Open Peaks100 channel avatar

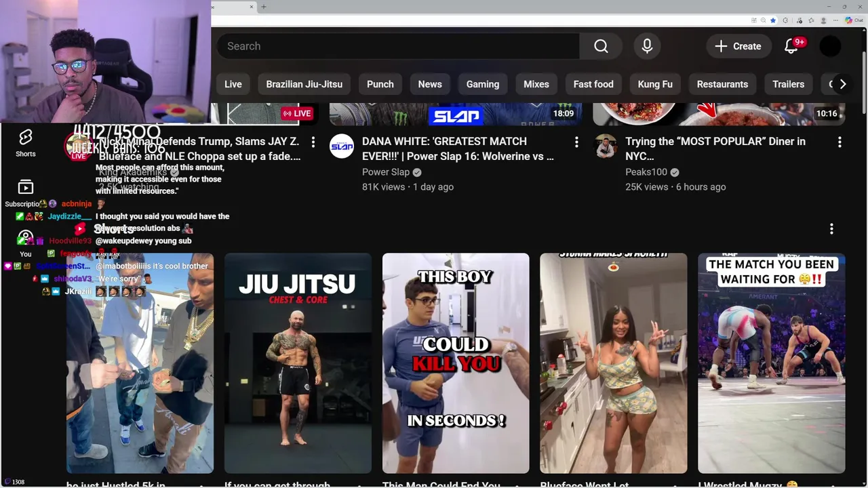tap(605, 146)
